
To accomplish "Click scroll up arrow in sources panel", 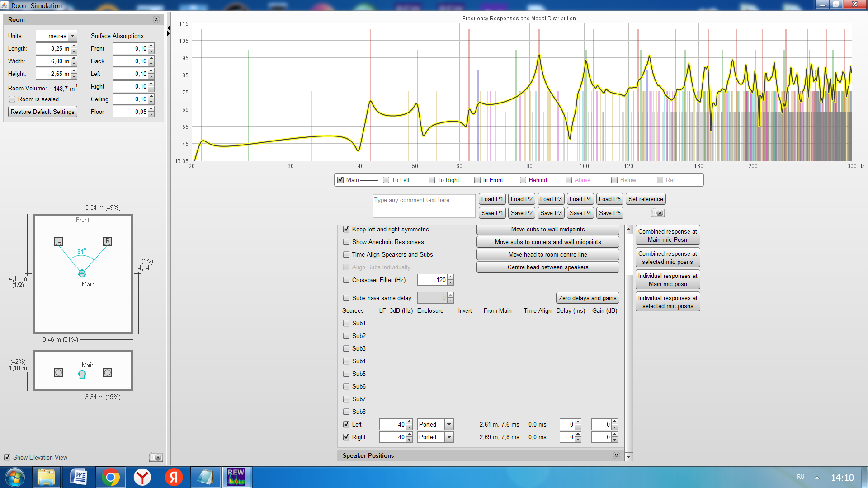I will click(x=628, y=230).
